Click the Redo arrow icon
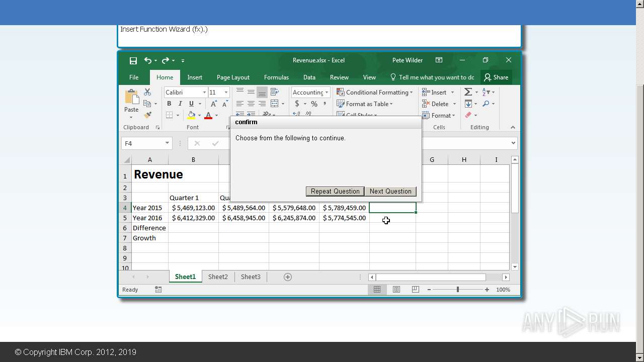 (165, 60)
